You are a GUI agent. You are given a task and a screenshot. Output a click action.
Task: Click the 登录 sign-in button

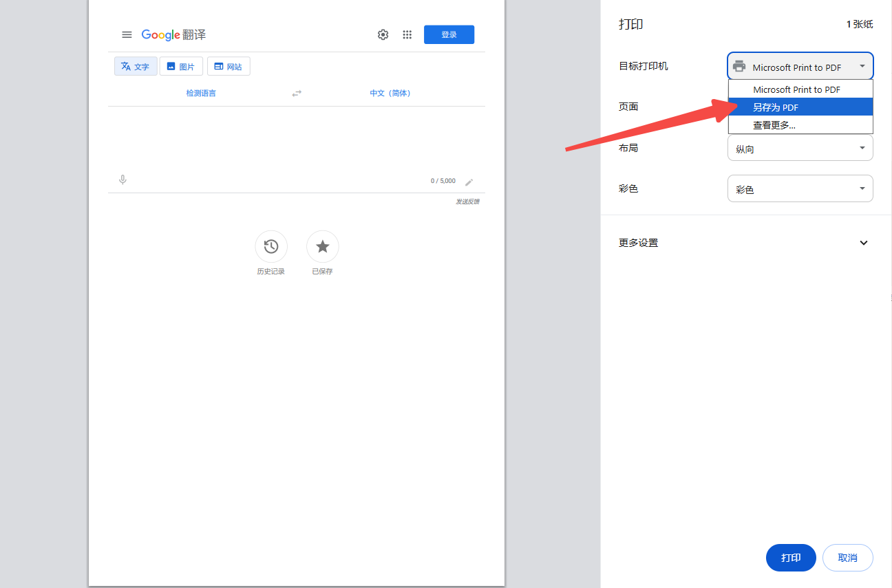click(x=449, y=34)
